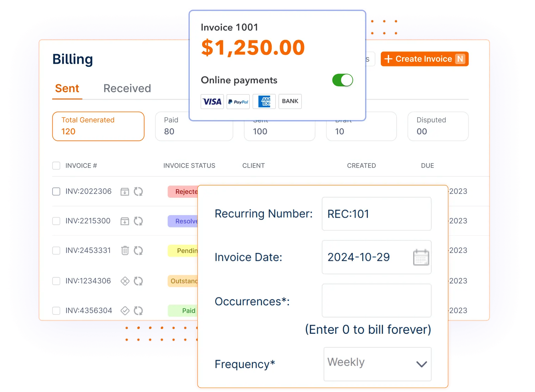Click recurring refresh icon for INV:2215300
Screen dimensions: 535x392
pos(138,221)
